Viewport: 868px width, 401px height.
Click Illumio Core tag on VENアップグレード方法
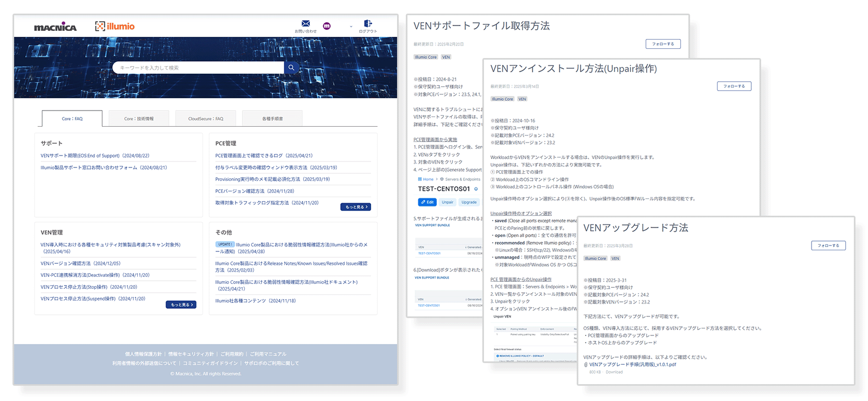click(x=596, y=258)
